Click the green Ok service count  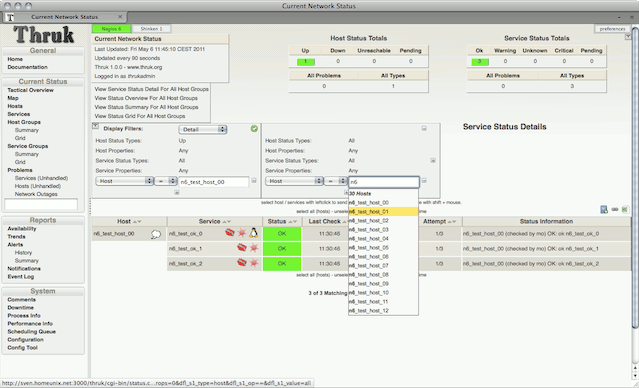pos(480,62)
